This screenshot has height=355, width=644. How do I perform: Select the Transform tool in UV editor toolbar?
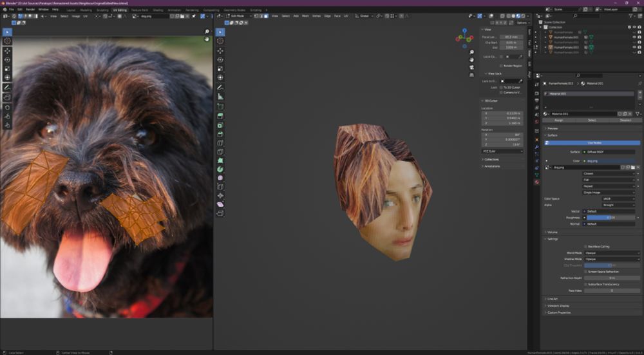tap(7, 77)
